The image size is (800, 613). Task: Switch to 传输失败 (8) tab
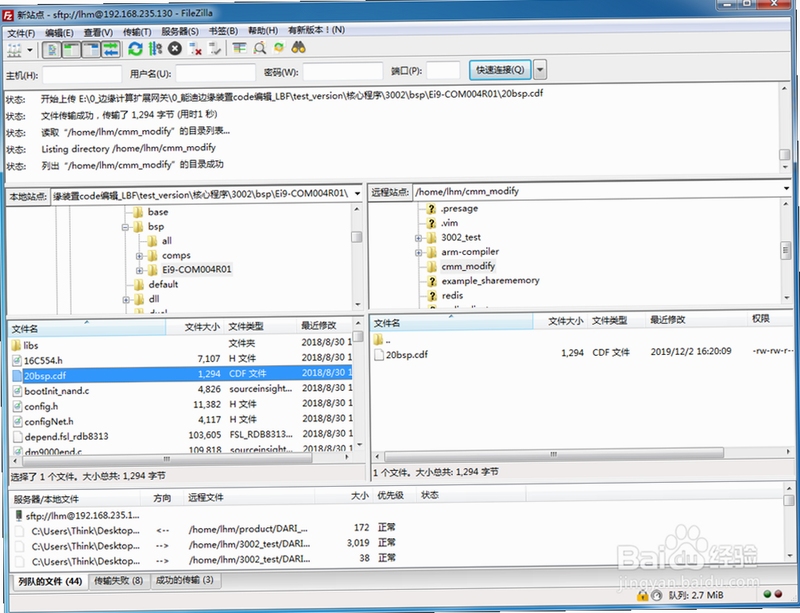[x=119, y=581]
